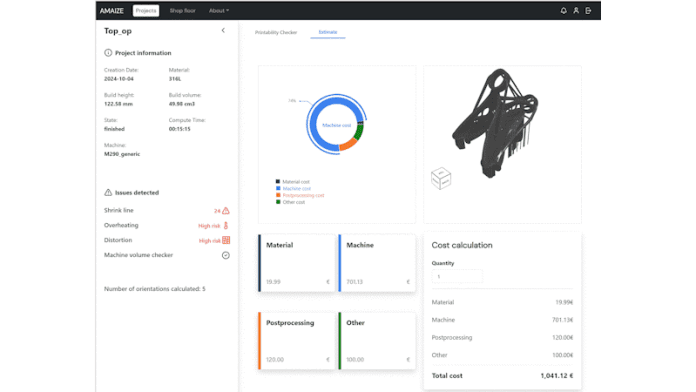This screenshot has height=392, width=696.
Task: Click the Machine cost legend swatch
Action: [x=278, y=188]
